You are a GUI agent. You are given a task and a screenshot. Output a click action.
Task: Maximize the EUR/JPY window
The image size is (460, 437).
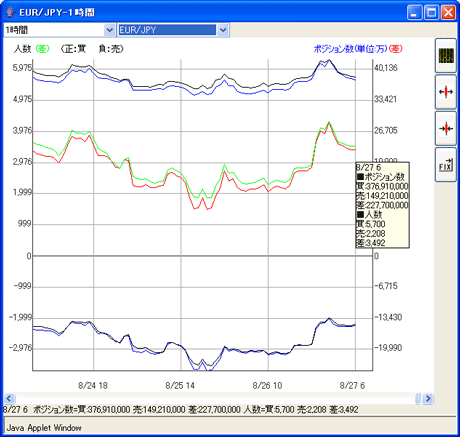click(431, 13)
